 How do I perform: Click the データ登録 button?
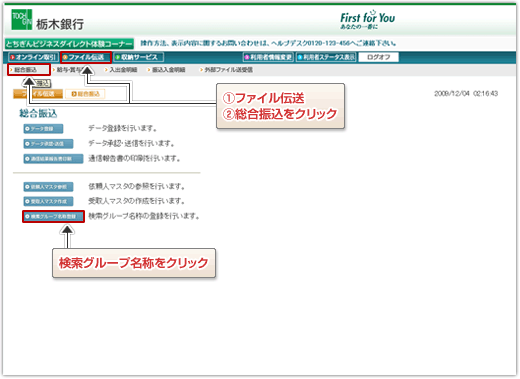(x=43, y=129)
